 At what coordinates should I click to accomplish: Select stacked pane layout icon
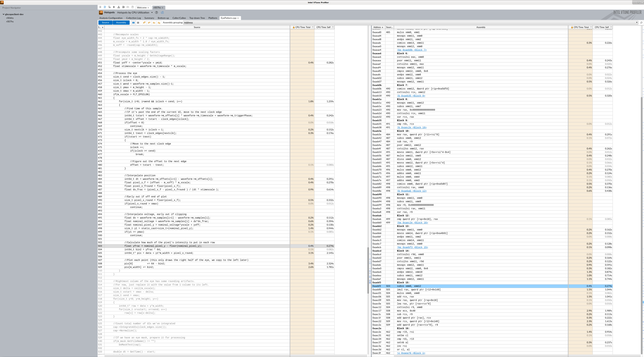coord(138,23)
